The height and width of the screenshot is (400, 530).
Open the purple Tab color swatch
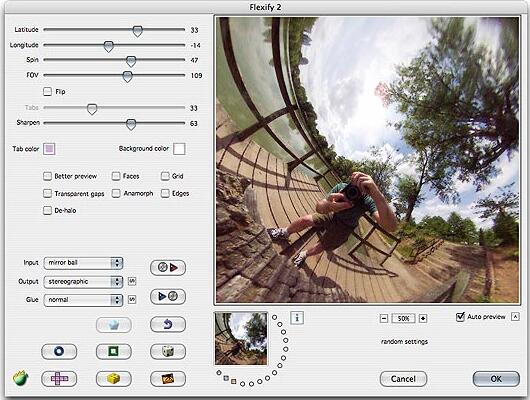click(x=49, y=149)
